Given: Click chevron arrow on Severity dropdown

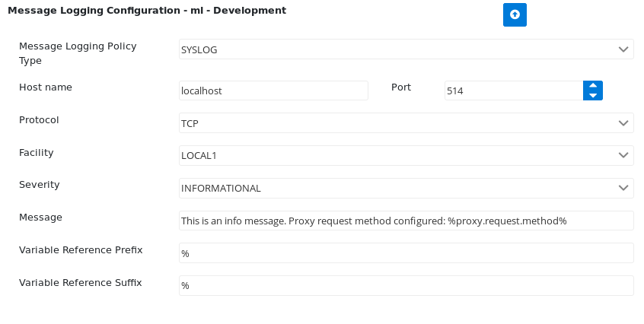Looking at the screenshot, I should click(623, 188).
